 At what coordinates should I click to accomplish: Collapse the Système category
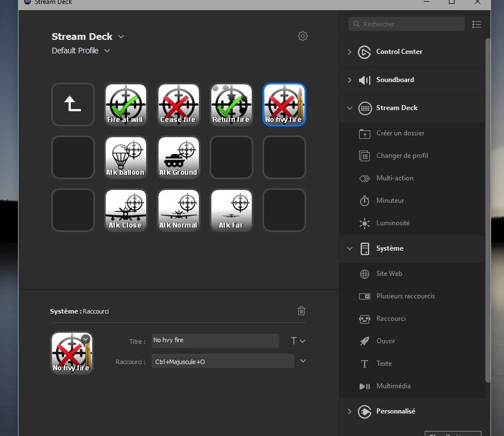point(349,248)
